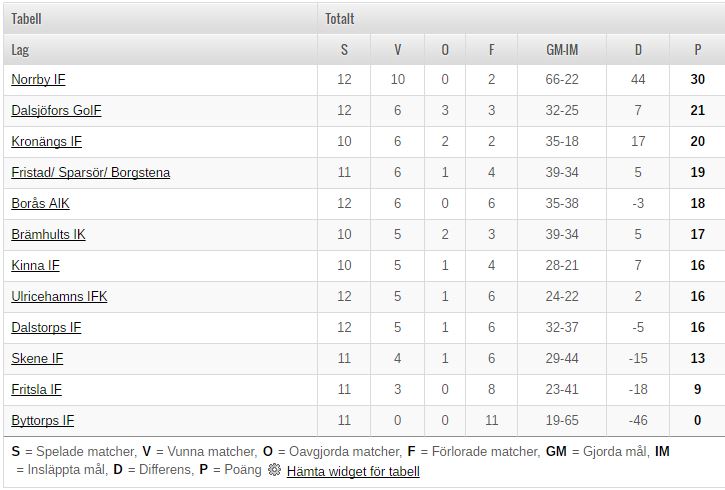Select Skene IF team link
Image resolution: width=725 pixels, height=490 pixels.
(x=37, y=358)
